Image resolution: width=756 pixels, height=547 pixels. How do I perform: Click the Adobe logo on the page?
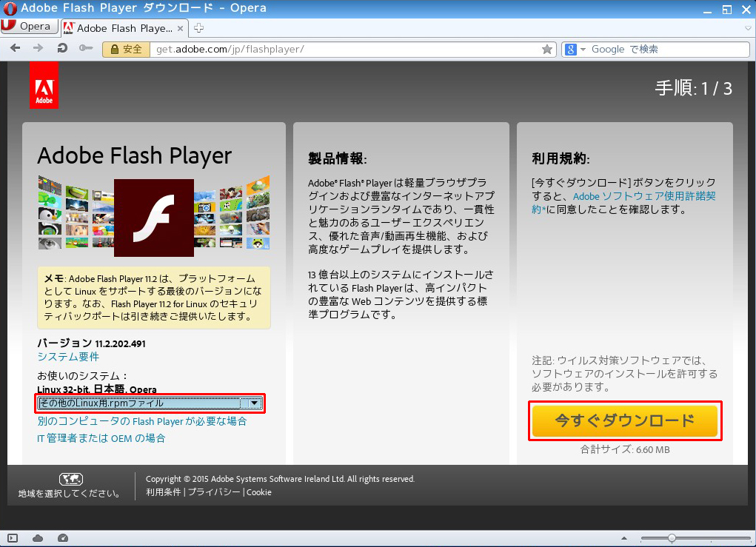pyautogui.click(x=44, y=85)
